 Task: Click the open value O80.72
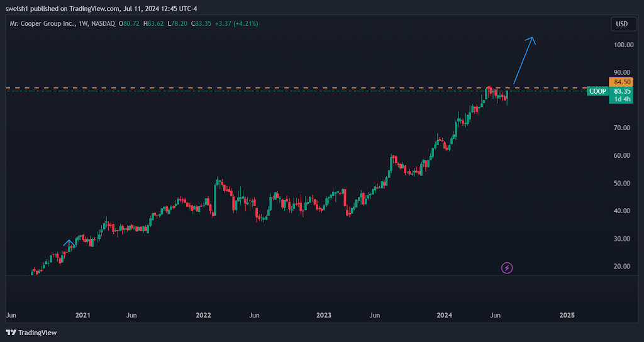click(x=129, y=24)
